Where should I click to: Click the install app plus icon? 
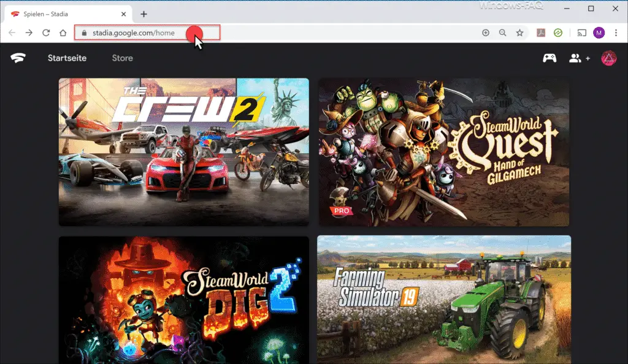tap(486, 33)
